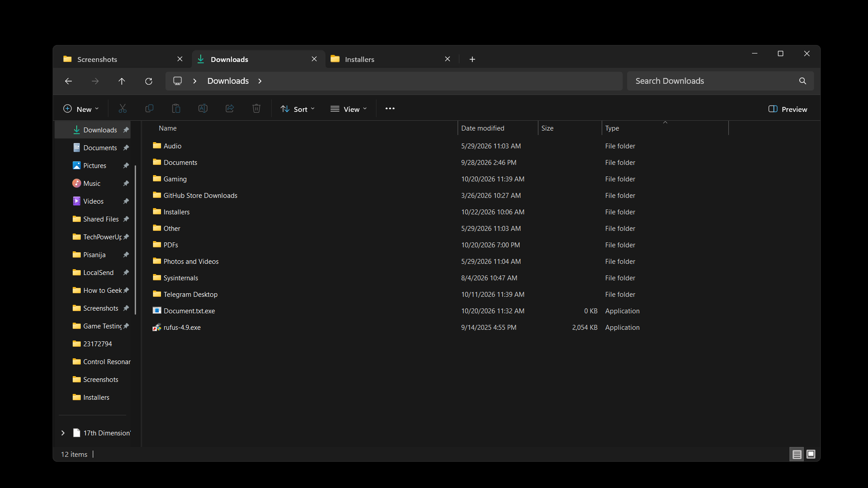This screenshot has width=868, height=488.
Task: Click the forward navigation arrow
Action: click(x=95, y=81)
